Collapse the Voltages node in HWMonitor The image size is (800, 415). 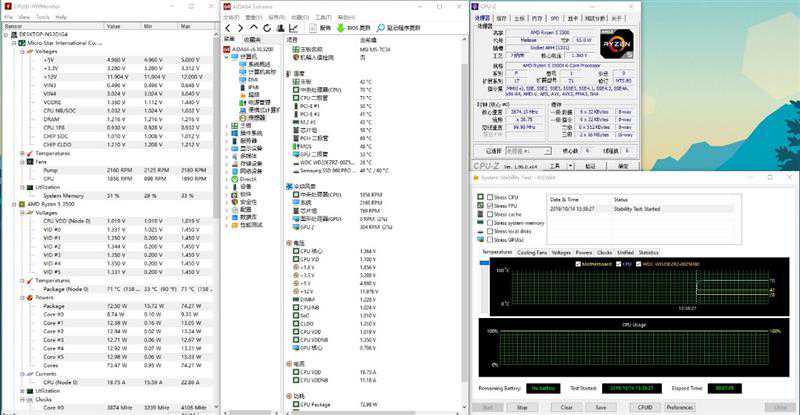(21, 50)
